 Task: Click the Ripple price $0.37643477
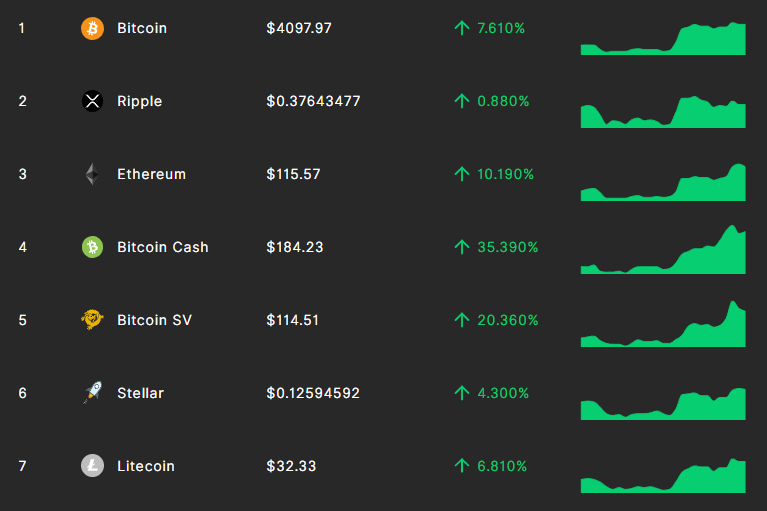click(x=313, y=101)
